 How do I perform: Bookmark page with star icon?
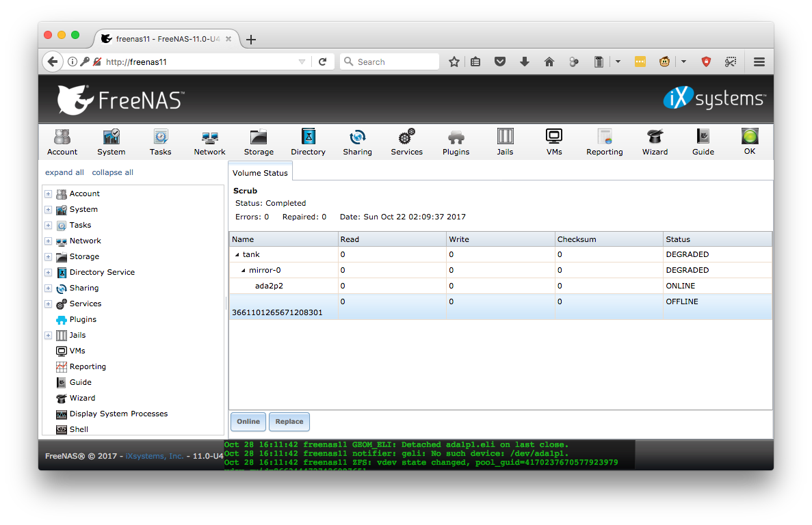coord(454,62)
